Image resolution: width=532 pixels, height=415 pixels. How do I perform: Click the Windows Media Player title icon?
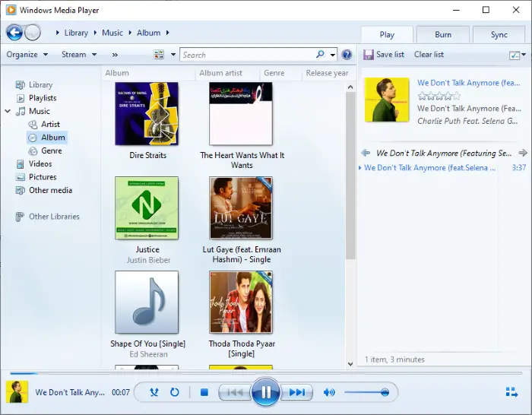pos(11,10)
